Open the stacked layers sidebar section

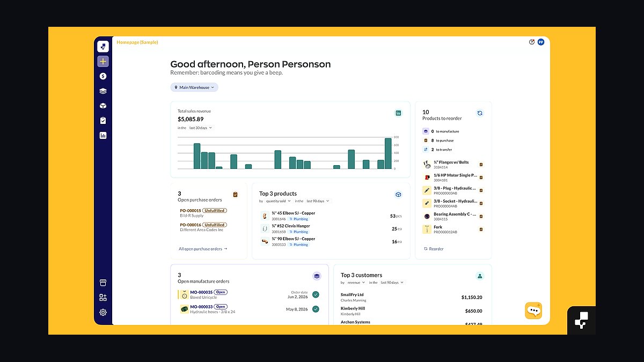103,91
